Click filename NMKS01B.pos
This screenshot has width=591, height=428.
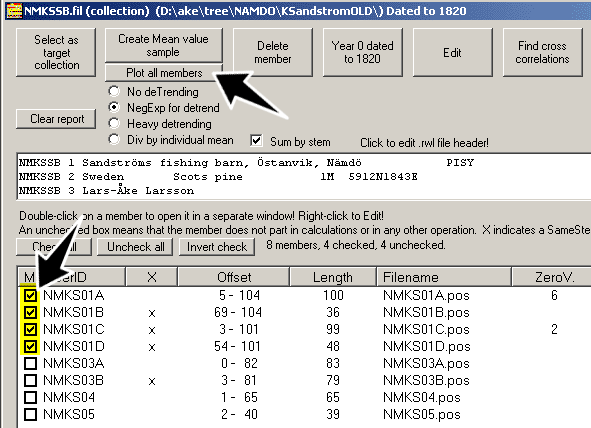(x=426, y=312)
